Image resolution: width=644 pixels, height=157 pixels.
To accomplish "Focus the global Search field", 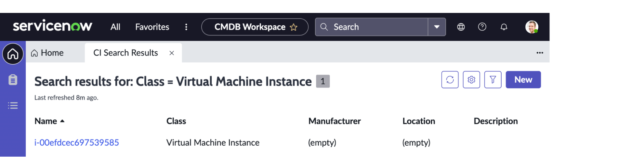I will [372, 27].
